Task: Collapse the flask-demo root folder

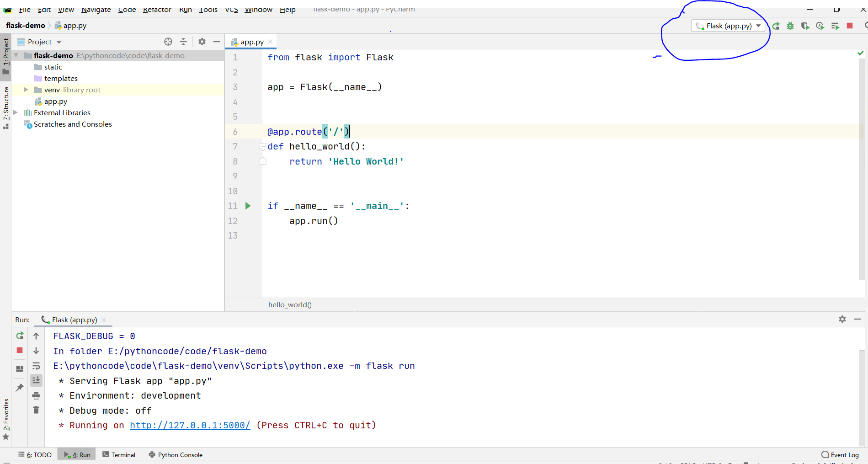Action: (16, 55)
